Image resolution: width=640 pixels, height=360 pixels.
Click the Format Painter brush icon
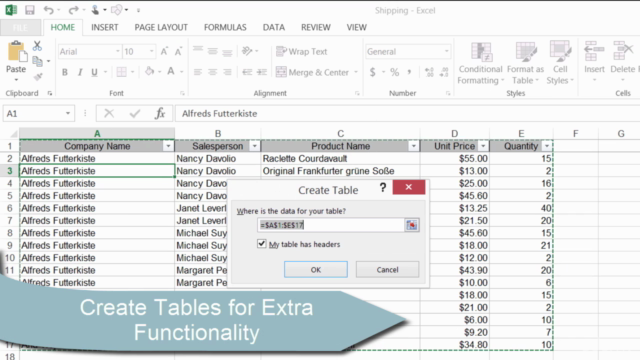pyautogui.click(x=38, y=77)
